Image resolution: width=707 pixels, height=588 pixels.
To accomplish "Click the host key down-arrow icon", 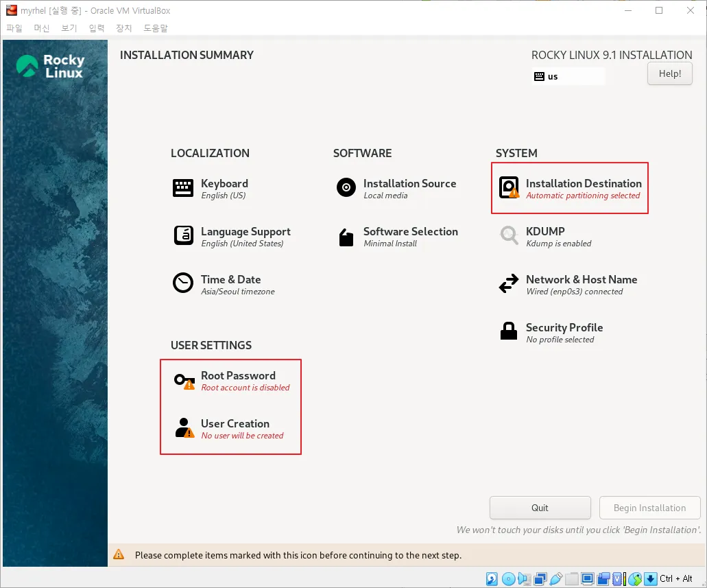I will coord(650,578).
